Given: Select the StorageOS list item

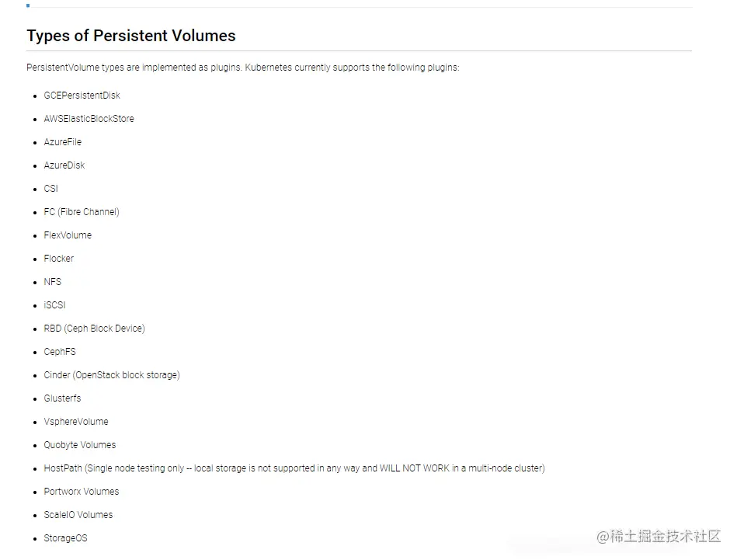Looking at the screenshot, I should [65, 538].
